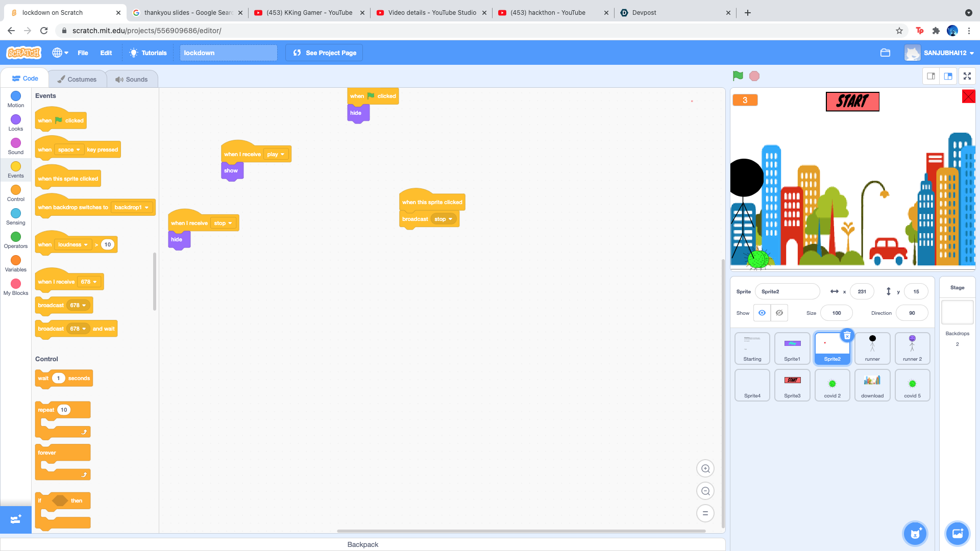Click the green flag to run project

[x=738, y=76]
